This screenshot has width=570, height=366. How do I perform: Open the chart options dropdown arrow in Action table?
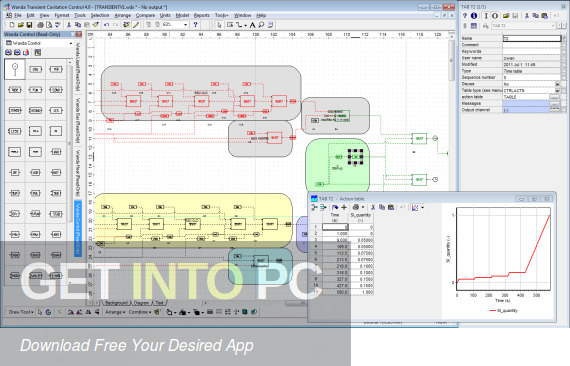[x=422, y=208]
